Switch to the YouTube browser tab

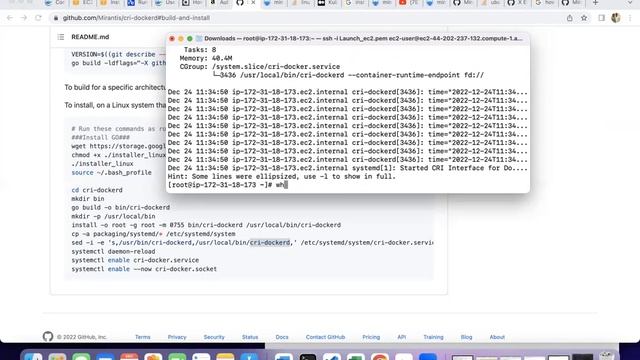(409, 3)
